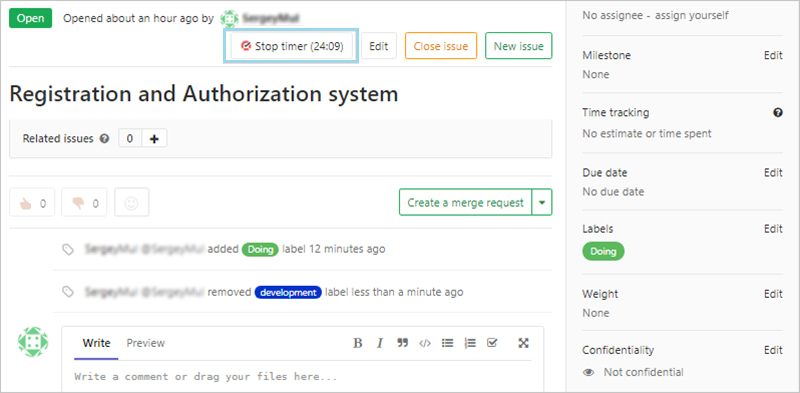Click the Doing label in sidebar

click(603, 251)
